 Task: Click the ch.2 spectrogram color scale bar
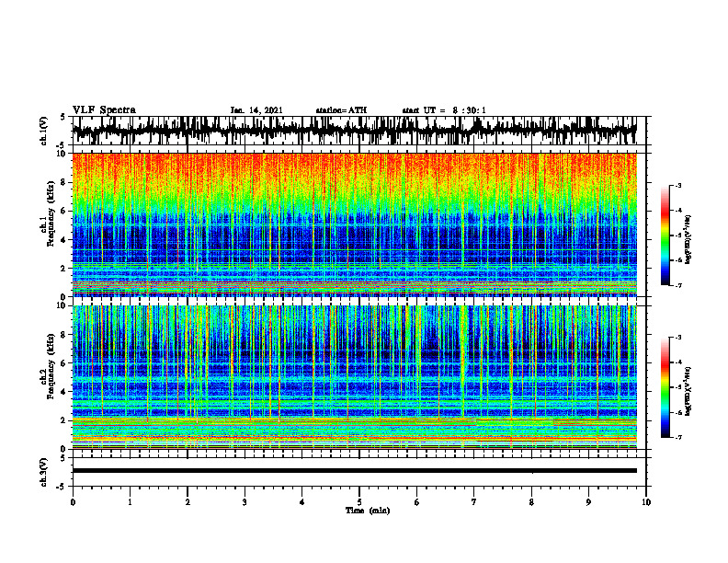tap(665, 387)
